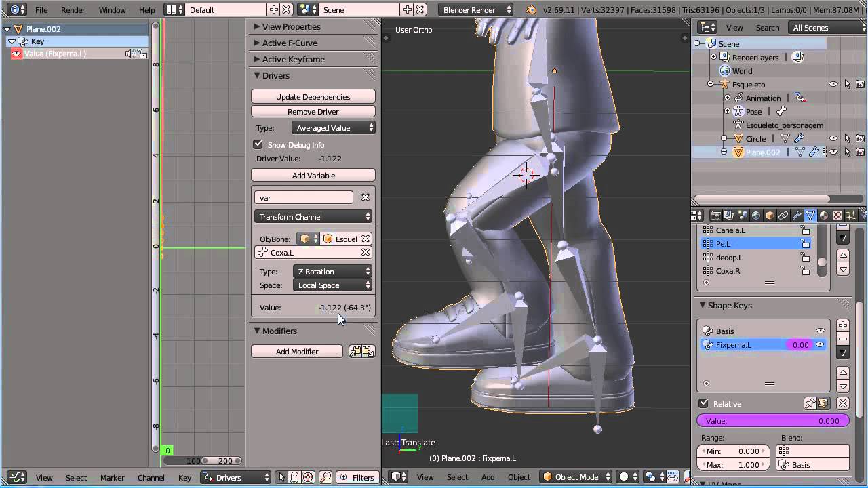The width and height of the screenshot is (868, 488).
Task: Add new shape key with plus button
Action: [x=843, y=325]
